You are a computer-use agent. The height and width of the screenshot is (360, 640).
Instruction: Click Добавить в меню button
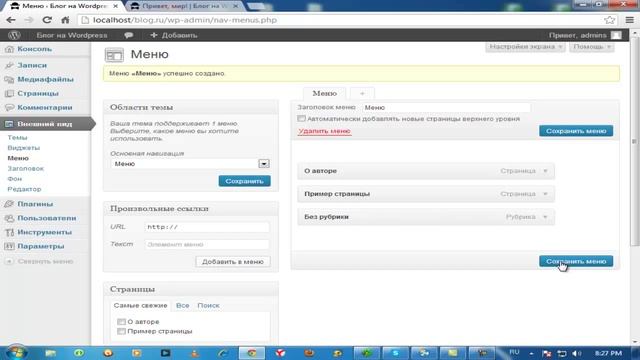233,262
